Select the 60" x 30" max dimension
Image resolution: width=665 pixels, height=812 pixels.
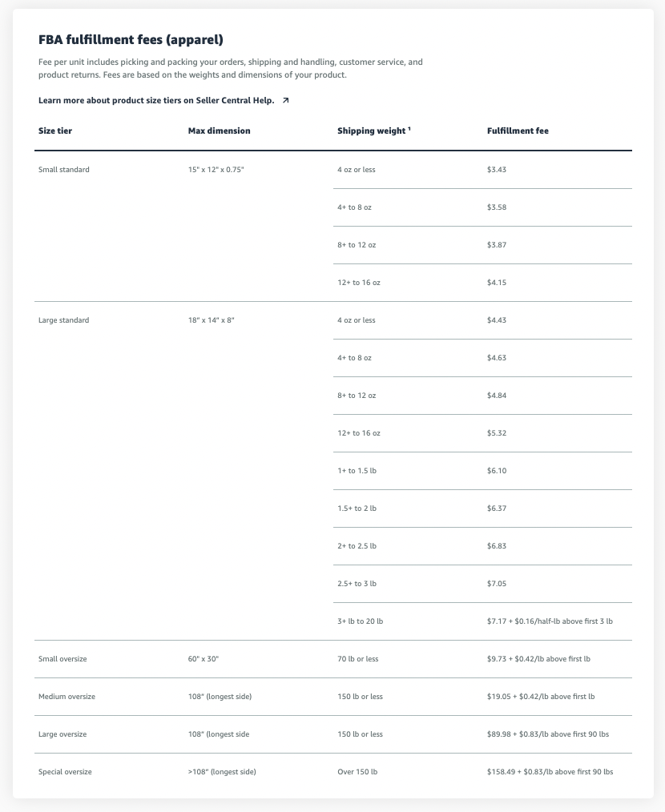point(203,659)
